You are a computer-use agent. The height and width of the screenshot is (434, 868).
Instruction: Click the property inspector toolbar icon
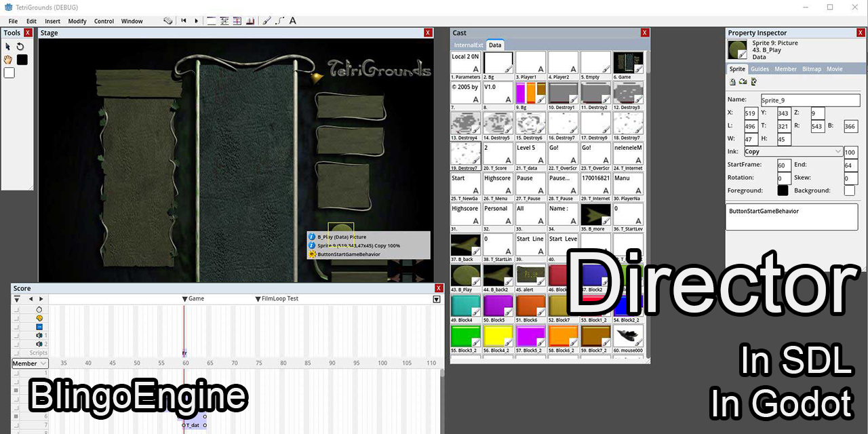[x=250, y=21]
